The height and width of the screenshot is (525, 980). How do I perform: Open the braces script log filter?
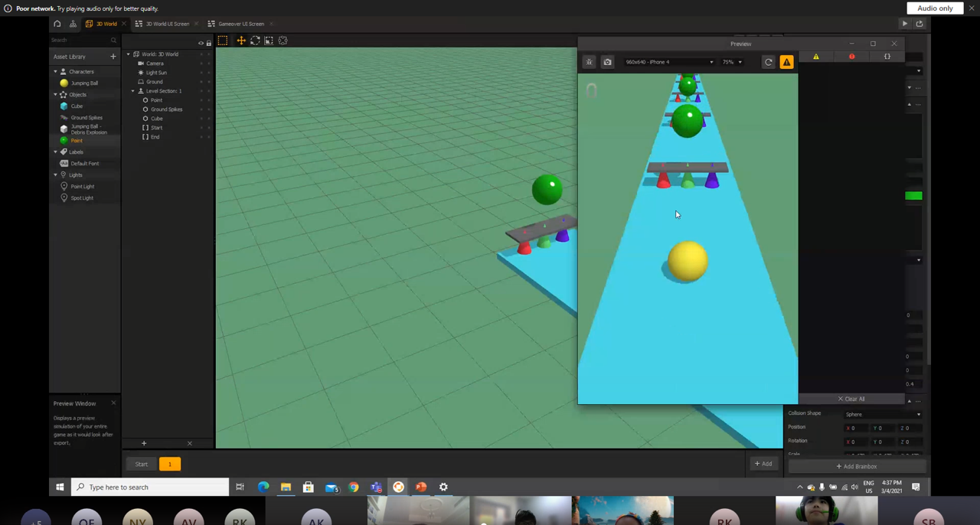[887, 57]
